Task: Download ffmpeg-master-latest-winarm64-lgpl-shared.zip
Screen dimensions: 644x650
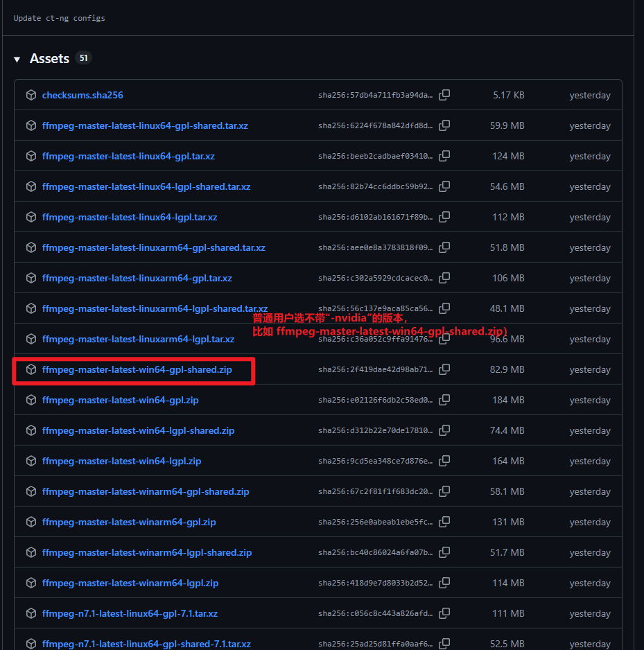Action: (147, 552)
